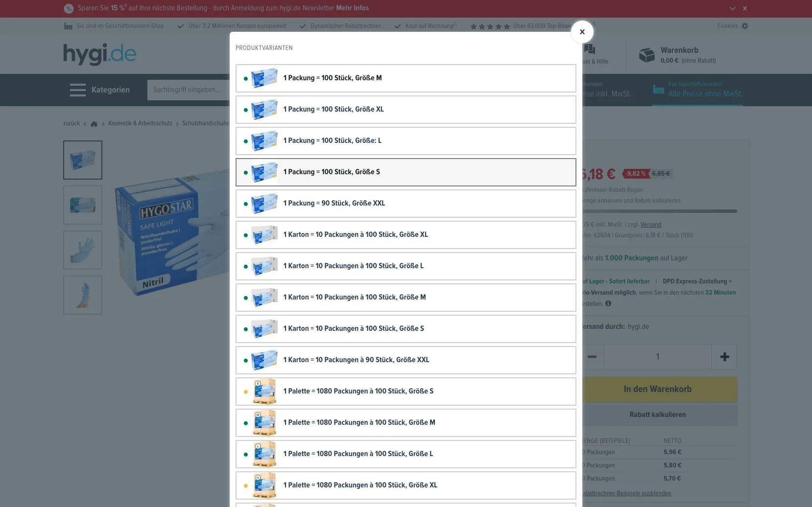The image size is (812, 507).
Task: Click the glove box image for 90 Stück XXL Packung
Action: point(264,204)
